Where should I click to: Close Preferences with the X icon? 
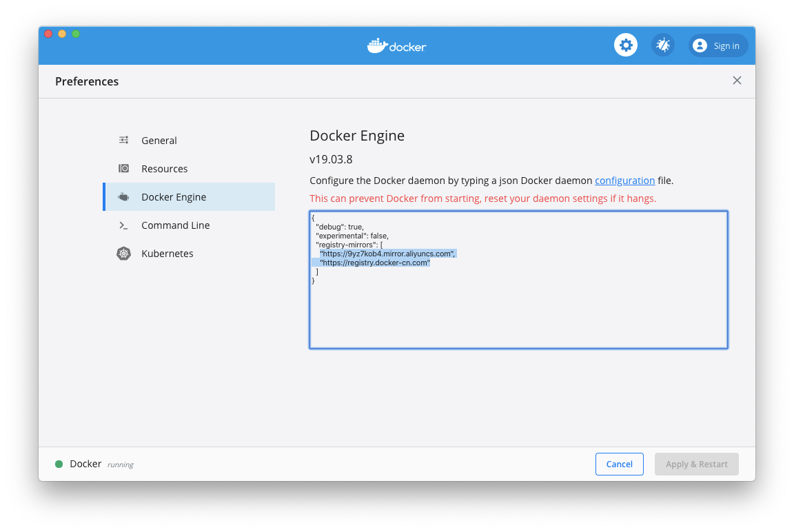tap(737, 81)
